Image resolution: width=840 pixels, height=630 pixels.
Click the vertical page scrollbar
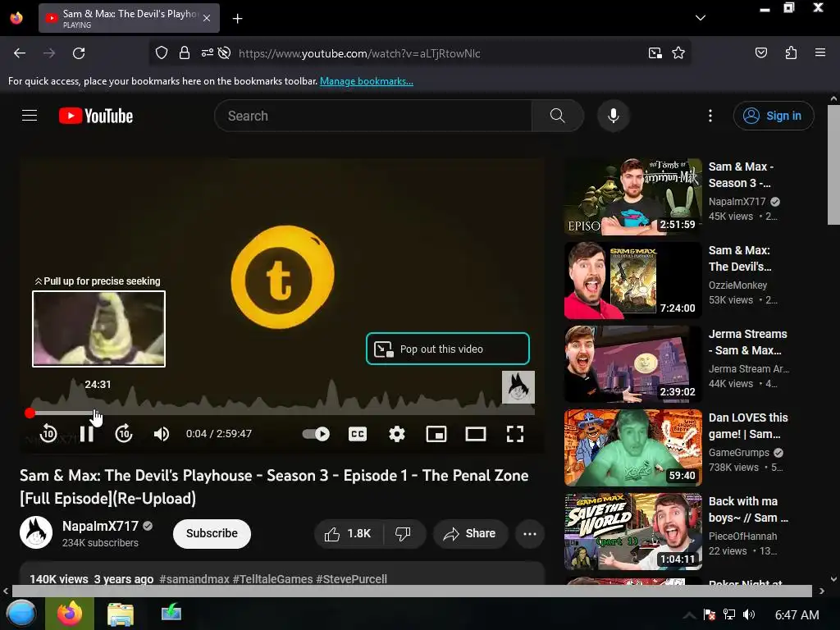[x=833, y=165]
